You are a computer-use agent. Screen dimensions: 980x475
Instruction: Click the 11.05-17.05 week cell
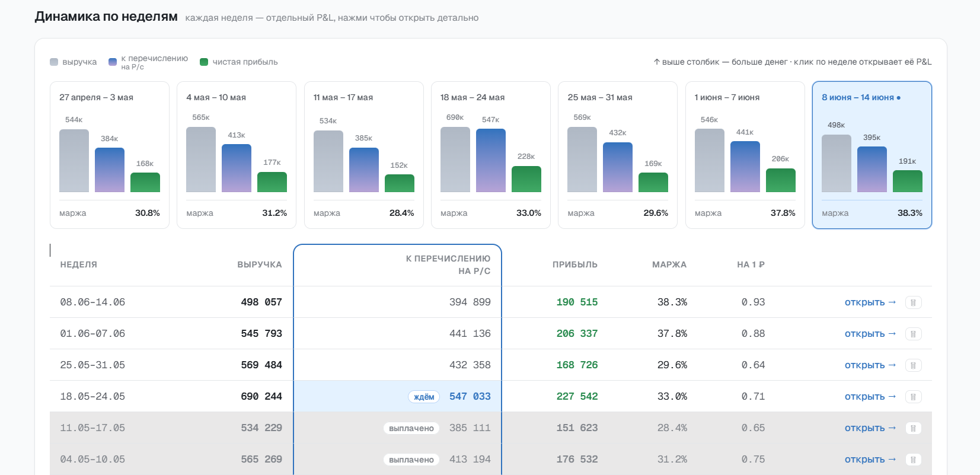(92, 428)
